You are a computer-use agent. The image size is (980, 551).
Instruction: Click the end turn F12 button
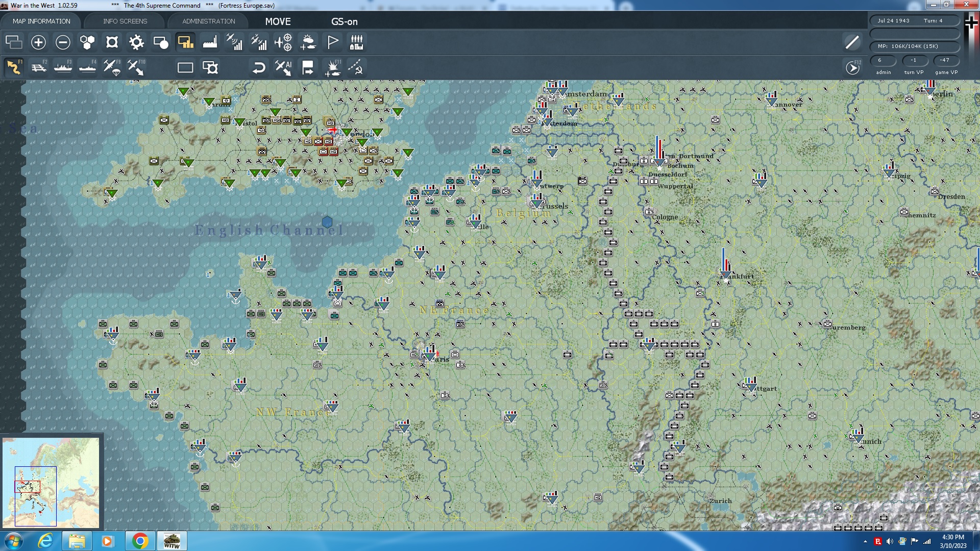(853, 67)
